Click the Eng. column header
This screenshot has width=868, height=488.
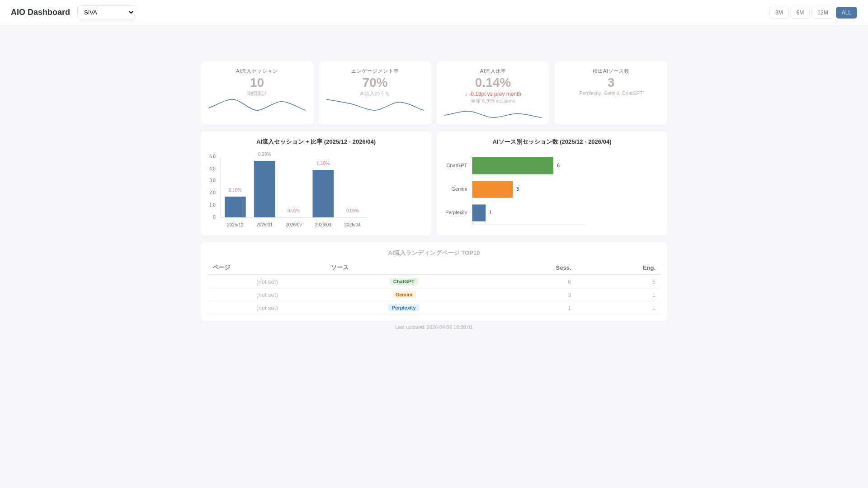tap(649, 268)
